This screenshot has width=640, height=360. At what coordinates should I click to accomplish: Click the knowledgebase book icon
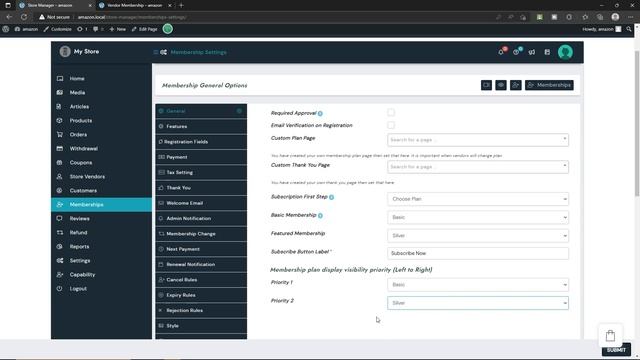point(547,52)
